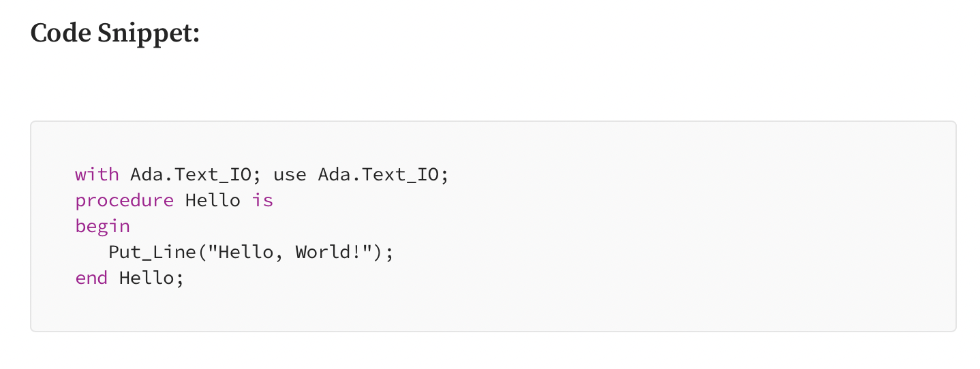Click the first Ada.Text_IO after "with"
980x369 pixels.
191,174
